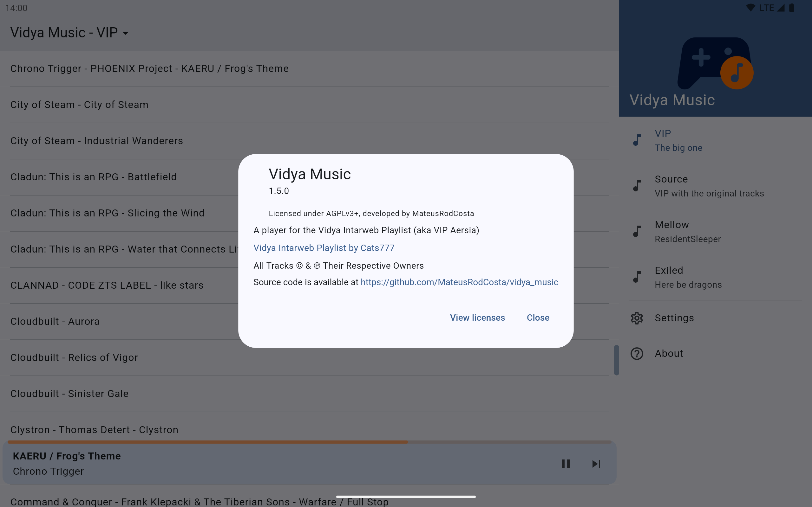Open the Source original tracks playlist
The height and width of the screenshot is (507, 812).
pyautogui.click(x=709, y=186)
